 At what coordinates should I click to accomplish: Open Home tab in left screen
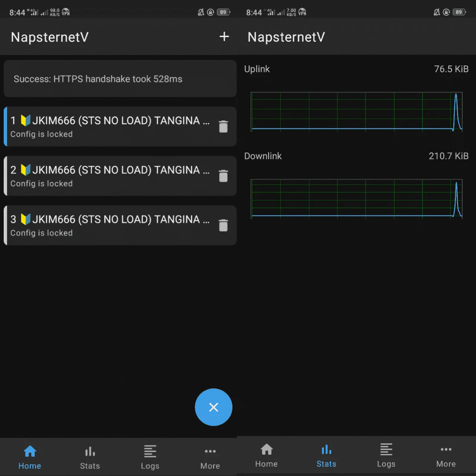30,457
